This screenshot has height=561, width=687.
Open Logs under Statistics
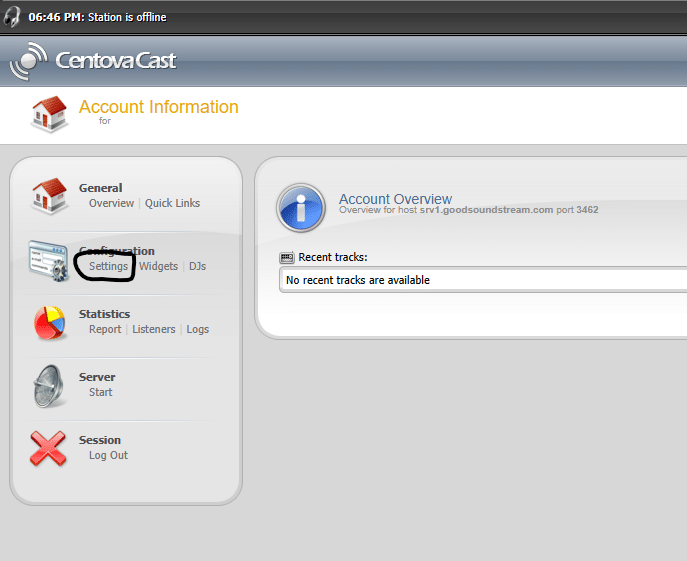click(198, 330)
